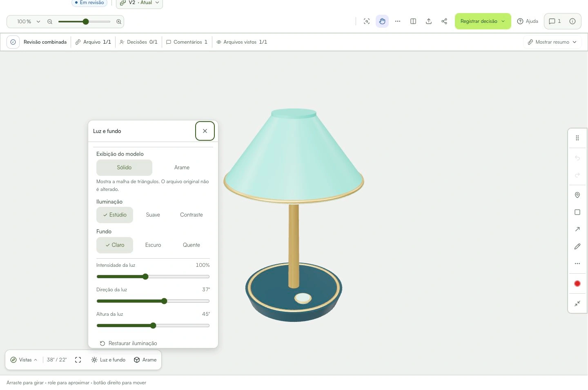Open the top toolbar more options ellipsis

pos(398,21)
